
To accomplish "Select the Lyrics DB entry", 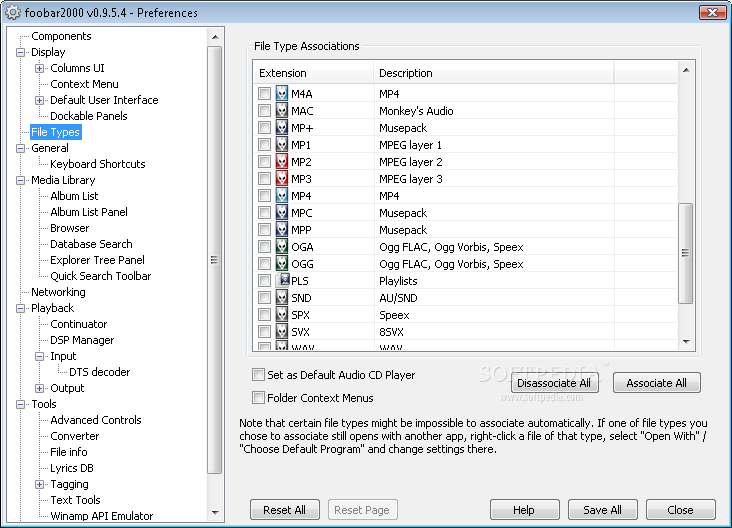I will pyautogui.click(x=72, y=468).
